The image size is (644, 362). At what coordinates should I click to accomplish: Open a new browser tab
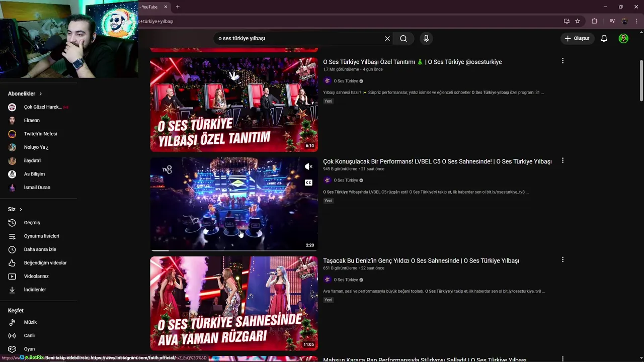tap(178, 7)
